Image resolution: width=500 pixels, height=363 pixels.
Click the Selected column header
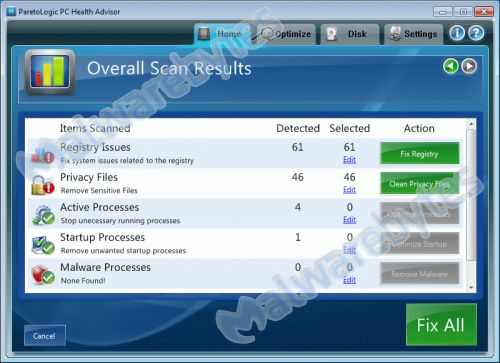(350, 128)
